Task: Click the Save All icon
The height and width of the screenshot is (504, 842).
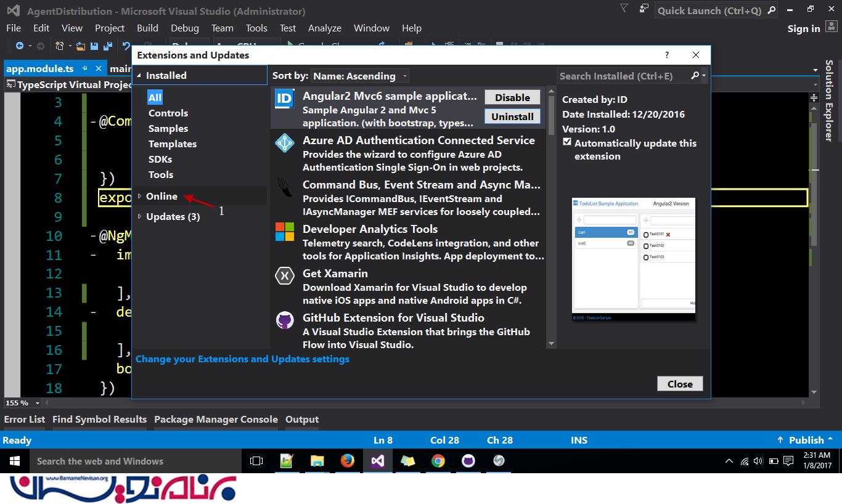Action: [x=108, y=46]
